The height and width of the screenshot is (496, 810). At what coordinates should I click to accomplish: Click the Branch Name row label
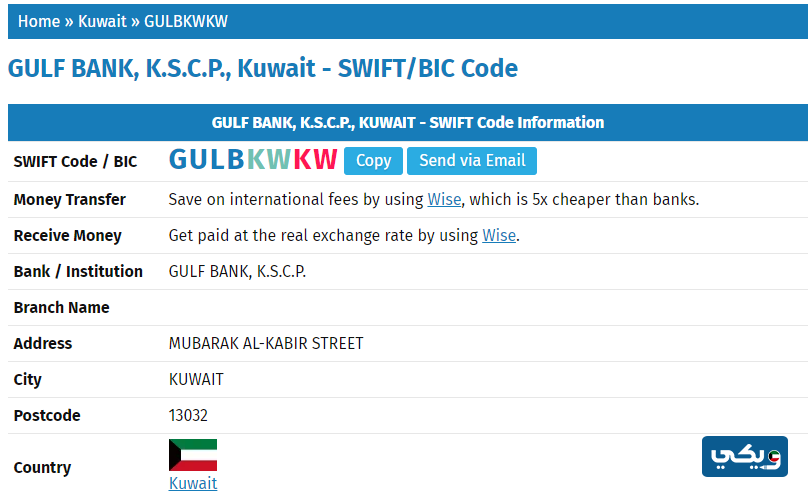tap(61, 307)
